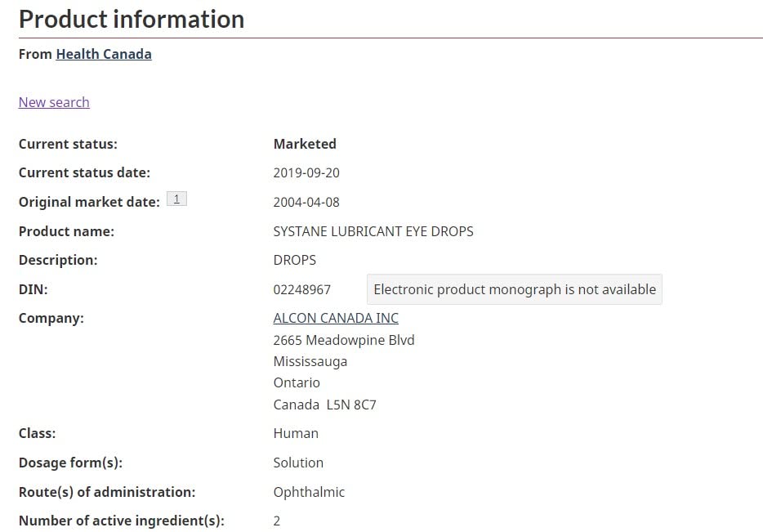Image resolution: width=763 pixels, height=532 pixels.
Task: Click the DROPS description value
Action: point(295,260)
